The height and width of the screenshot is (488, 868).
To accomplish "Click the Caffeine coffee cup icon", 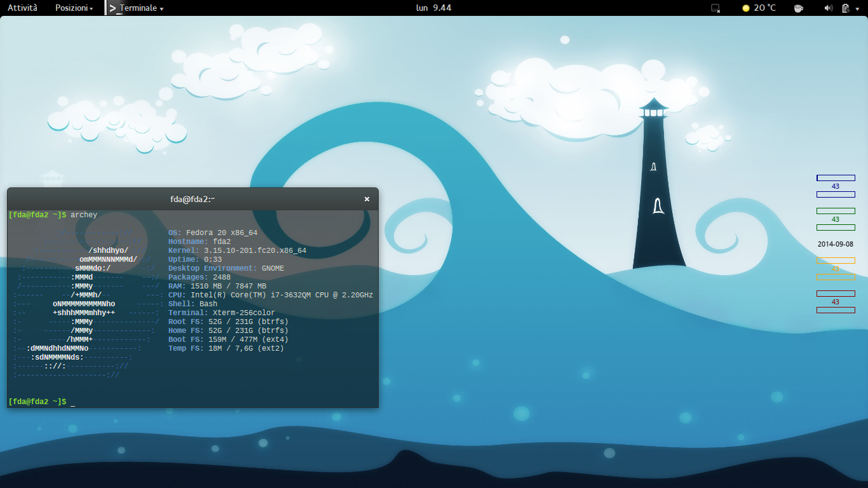I will [798, 8].
